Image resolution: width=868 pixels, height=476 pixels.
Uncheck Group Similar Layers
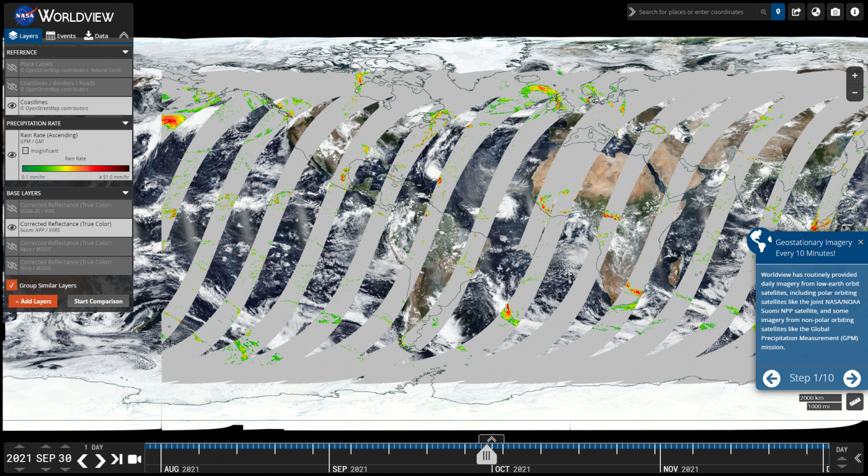tap(11, 285)
